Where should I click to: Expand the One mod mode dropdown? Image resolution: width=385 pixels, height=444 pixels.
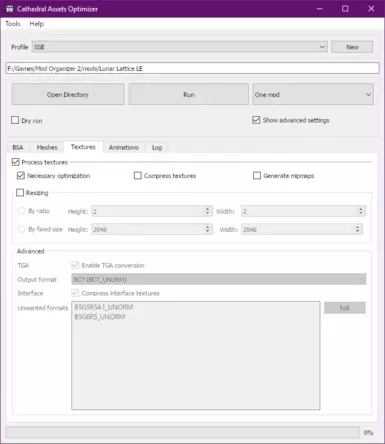(313, 94)
